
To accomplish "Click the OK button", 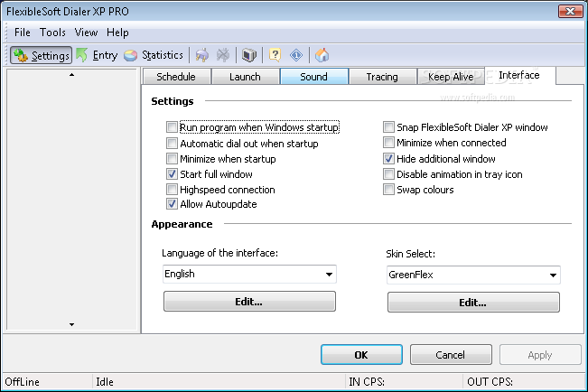I will (361, 355).
